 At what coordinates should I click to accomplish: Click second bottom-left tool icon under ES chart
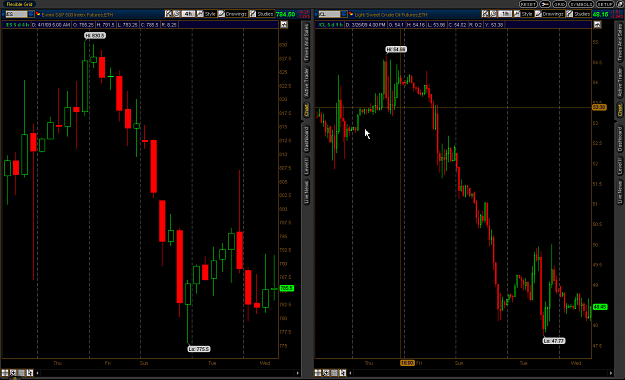(x=13, y=373)
